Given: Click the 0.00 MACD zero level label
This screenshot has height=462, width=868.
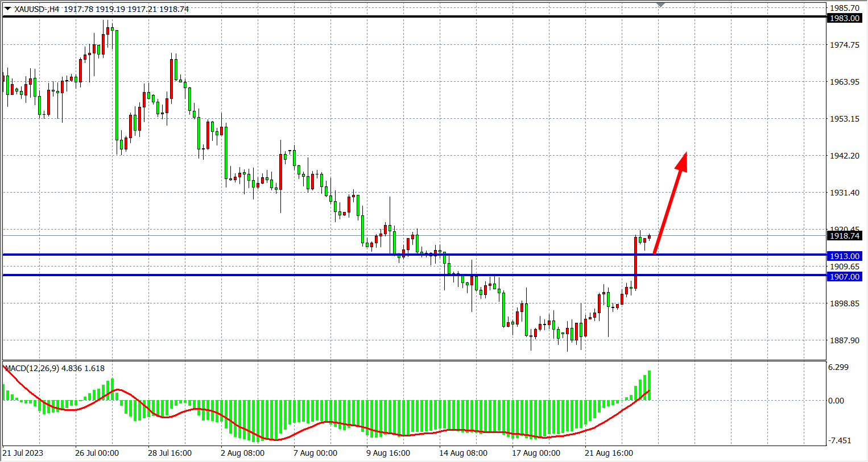Looking at the screenshot, I should point(836,401).
